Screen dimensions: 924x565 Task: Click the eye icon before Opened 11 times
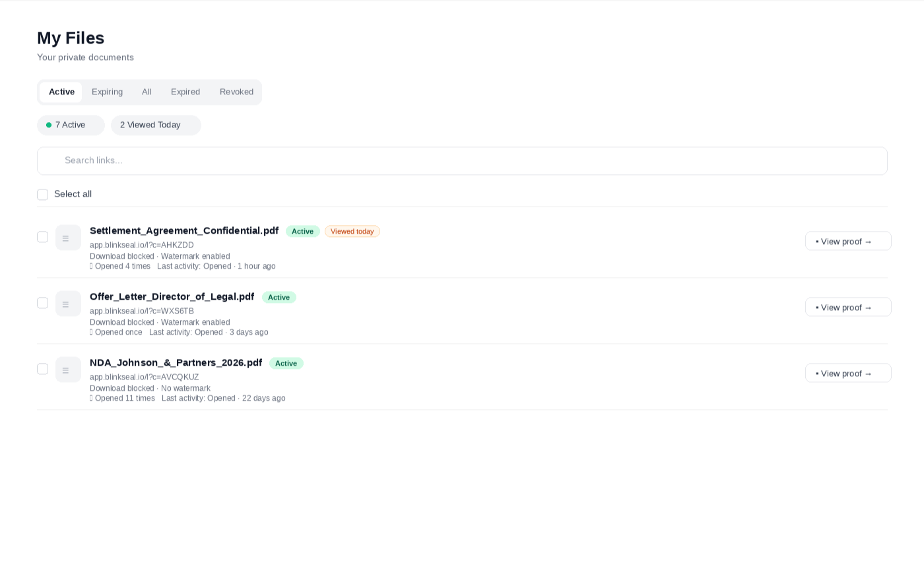pos(91,398)
